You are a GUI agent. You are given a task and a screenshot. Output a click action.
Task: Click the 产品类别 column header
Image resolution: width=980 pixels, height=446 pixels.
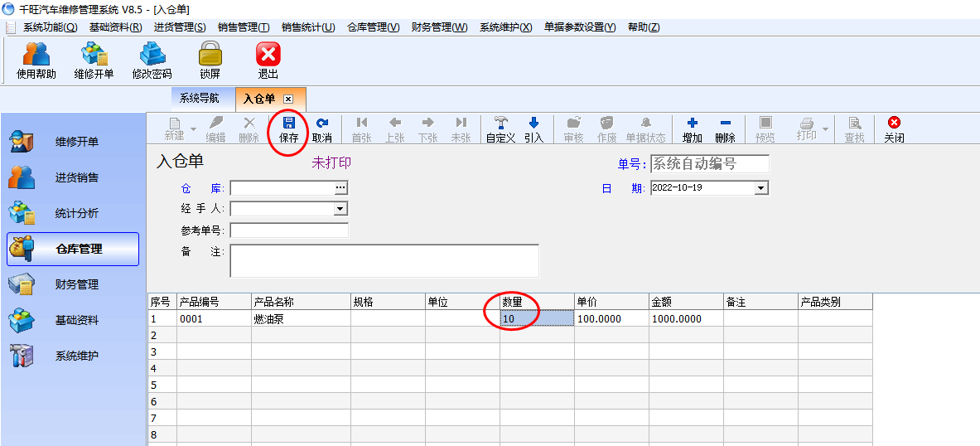pyautogui.click(x=835, y=302)
